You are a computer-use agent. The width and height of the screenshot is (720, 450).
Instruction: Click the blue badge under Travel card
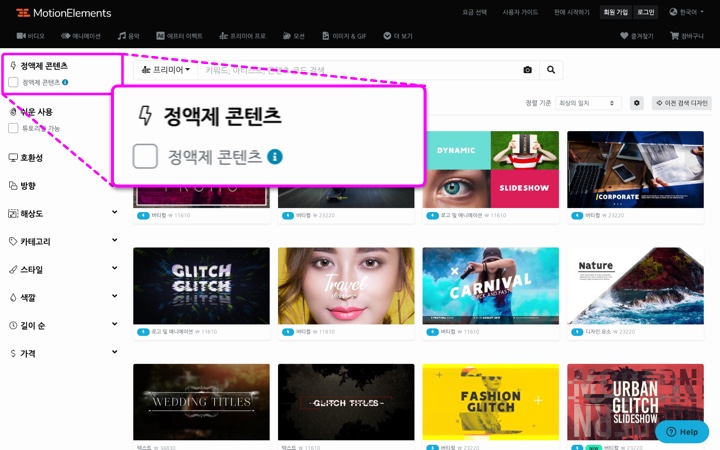(x=287, y=332)
